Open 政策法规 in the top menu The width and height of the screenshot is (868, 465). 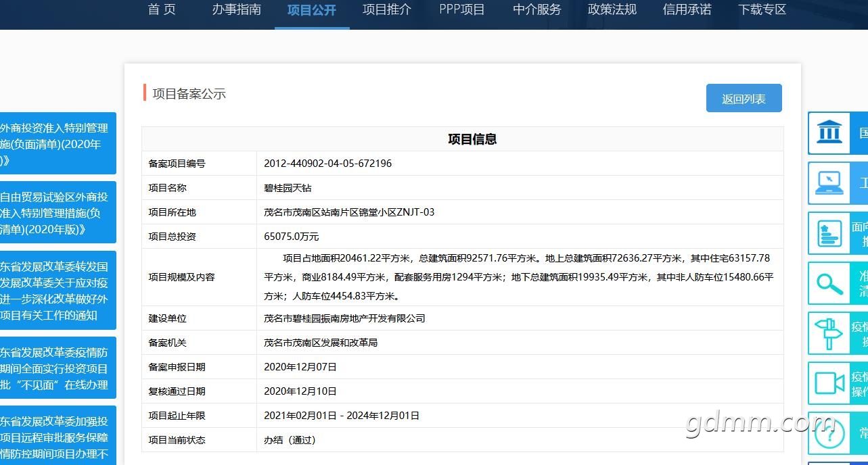612,9
